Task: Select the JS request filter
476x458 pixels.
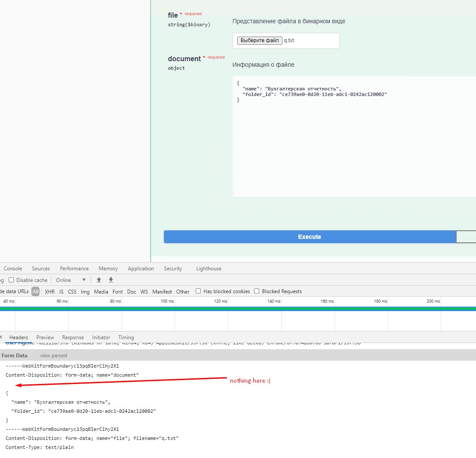Action: click(61, 291)
